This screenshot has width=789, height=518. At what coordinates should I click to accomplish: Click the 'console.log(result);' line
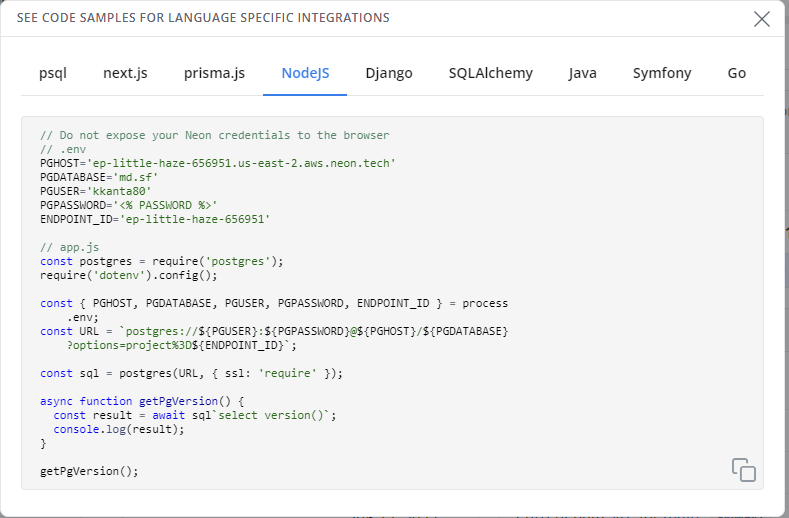pyautogui.click(x=119, y=429)
